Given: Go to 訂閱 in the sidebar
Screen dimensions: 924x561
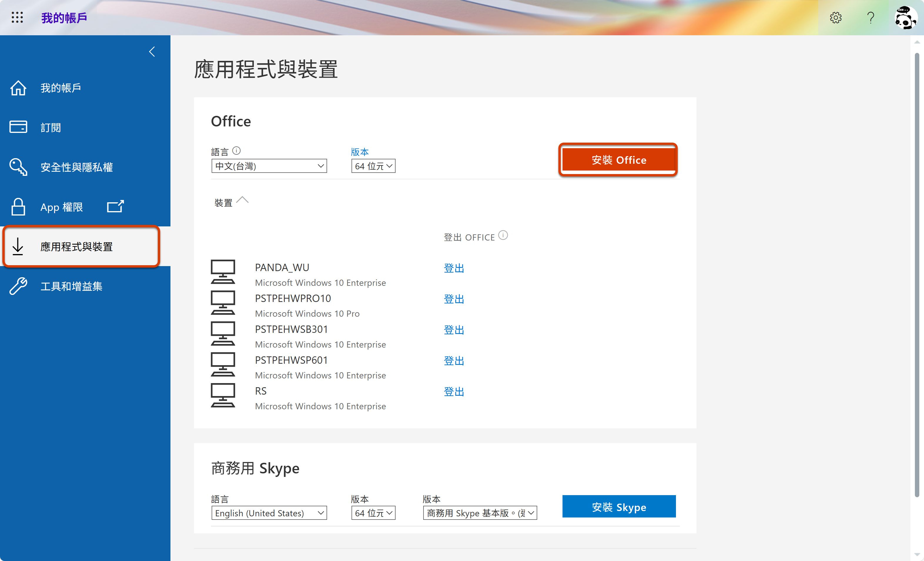Looking at the screenshot, I should [x=51, y=128].
